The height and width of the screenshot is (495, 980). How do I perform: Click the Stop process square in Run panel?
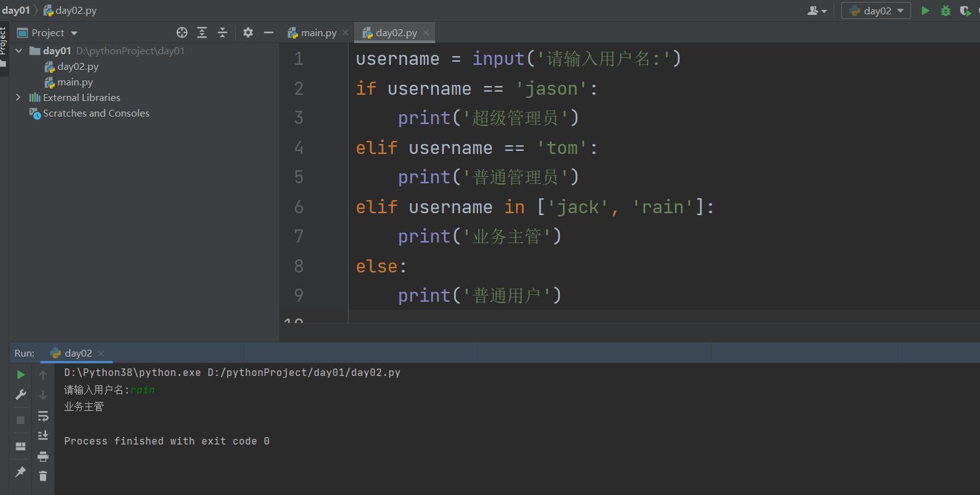tap(21, 420)
